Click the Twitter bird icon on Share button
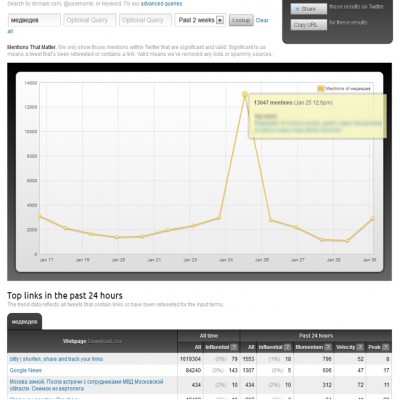This screenshot has height=400, width=400. (x=297, y=9)
